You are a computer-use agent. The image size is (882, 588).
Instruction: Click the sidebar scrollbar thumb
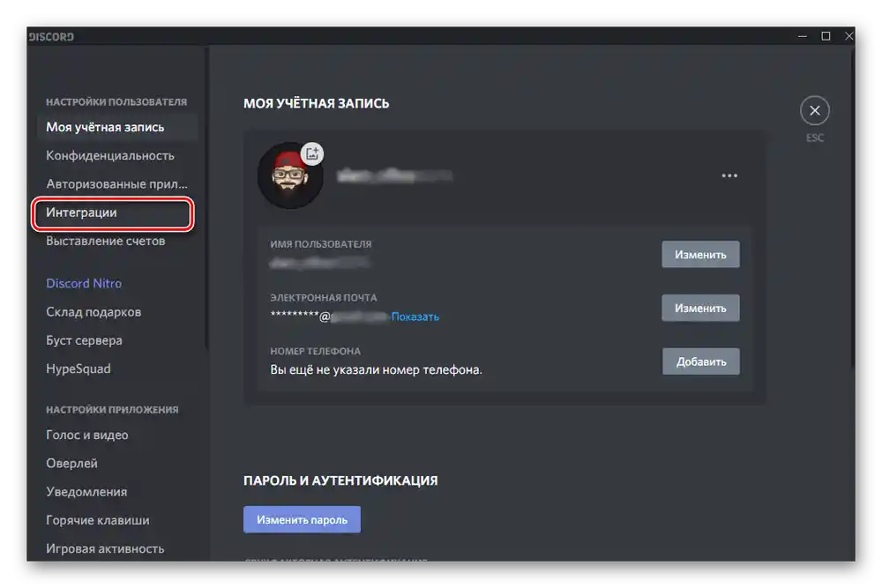pos(206,197)
